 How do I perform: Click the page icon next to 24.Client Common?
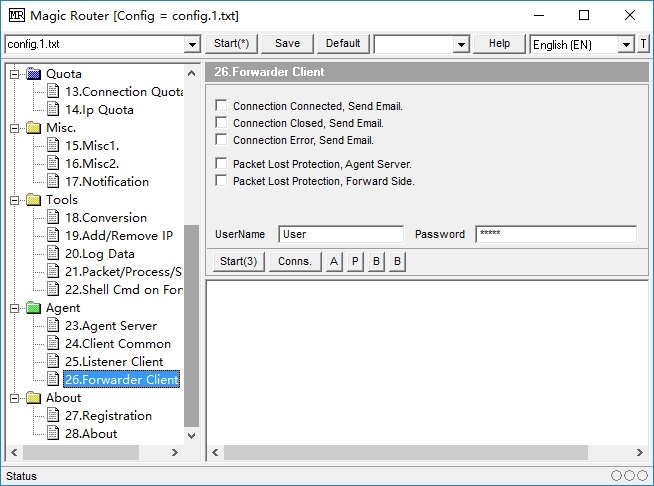point(53,343)
